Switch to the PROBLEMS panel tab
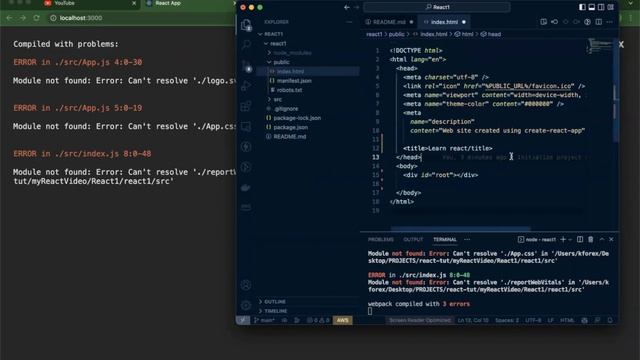This screenshot has width=640, height=360. (x=380, y=240)
